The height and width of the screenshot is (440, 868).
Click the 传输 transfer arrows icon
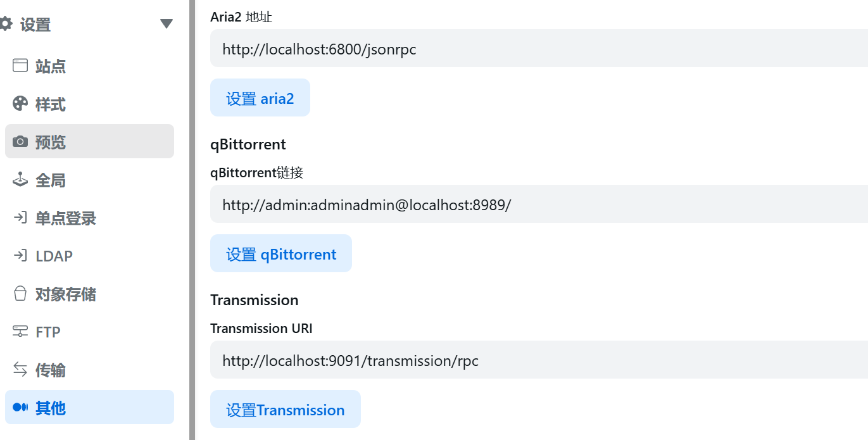click(x=20, y=370)
